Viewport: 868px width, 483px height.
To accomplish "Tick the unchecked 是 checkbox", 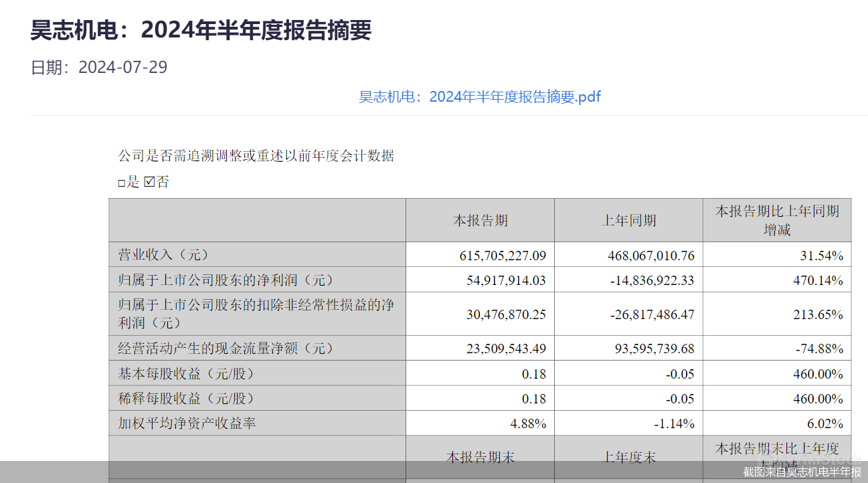I will point(122,183).
